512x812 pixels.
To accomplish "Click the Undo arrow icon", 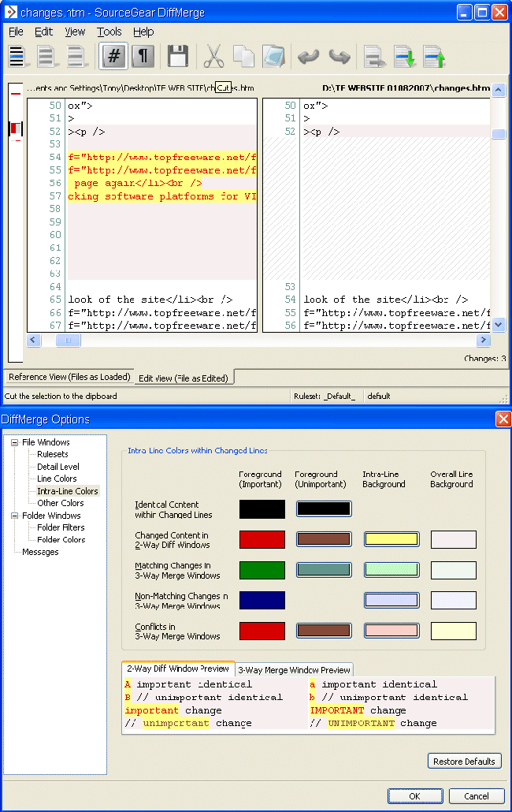I will click(x=309, y=56).
